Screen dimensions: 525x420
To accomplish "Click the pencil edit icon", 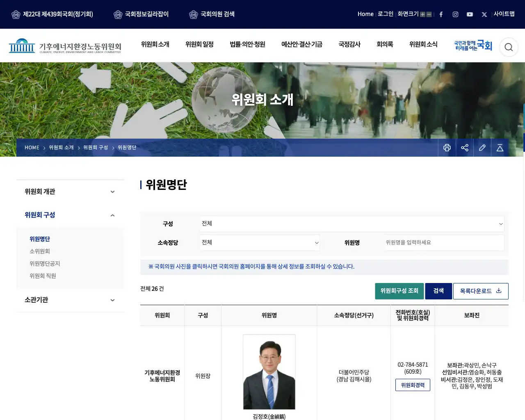I will [x=482, y=148].
